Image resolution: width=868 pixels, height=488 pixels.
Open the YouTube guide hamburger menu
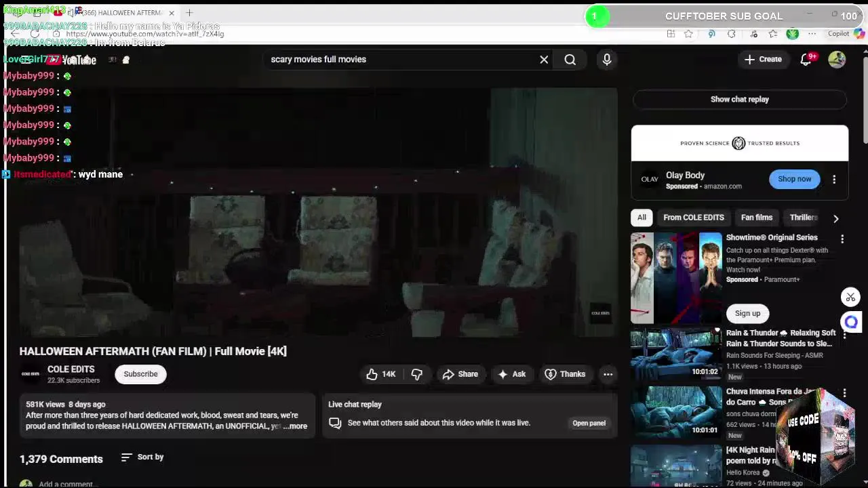pos(26,60)
